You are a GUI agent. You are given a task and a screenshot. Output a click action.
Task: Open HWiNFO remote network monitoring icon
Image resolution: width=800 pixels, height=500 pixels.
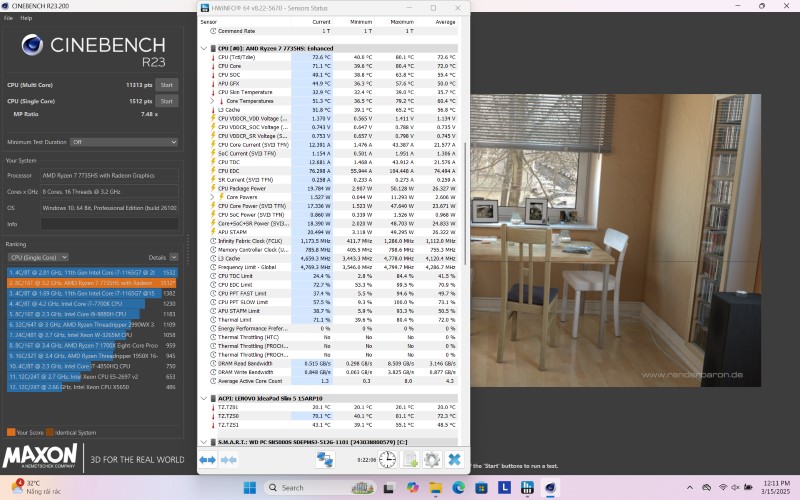click(x=325, y=460)
